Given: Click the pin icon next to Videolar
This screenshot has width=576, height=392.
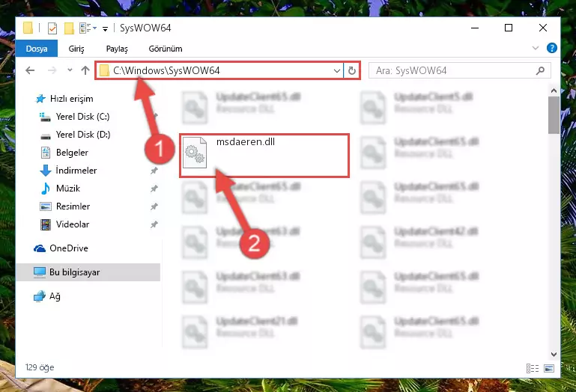Looking at the screenshot, I should tap(154, 224).
